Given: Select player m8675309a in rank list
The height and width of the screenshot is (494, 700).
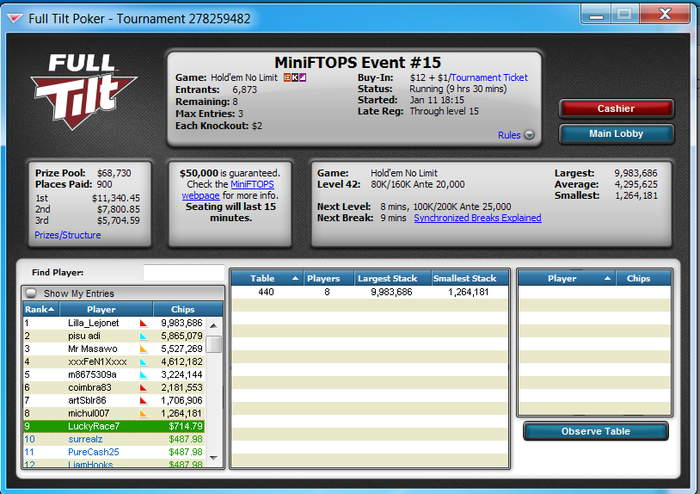Looking at the screenshot, I should point(114,375).
